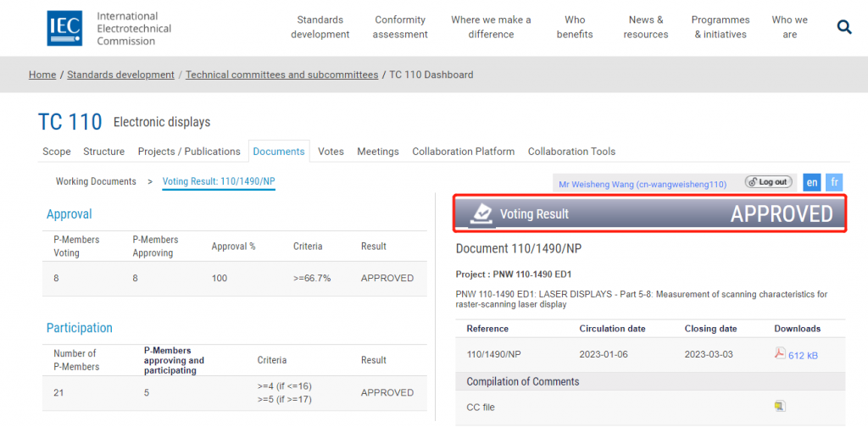Viewport: 868px width, 427px height.
Task: Open Mr Weisheng Wang user profile link
Action: (x=643, y=184)
